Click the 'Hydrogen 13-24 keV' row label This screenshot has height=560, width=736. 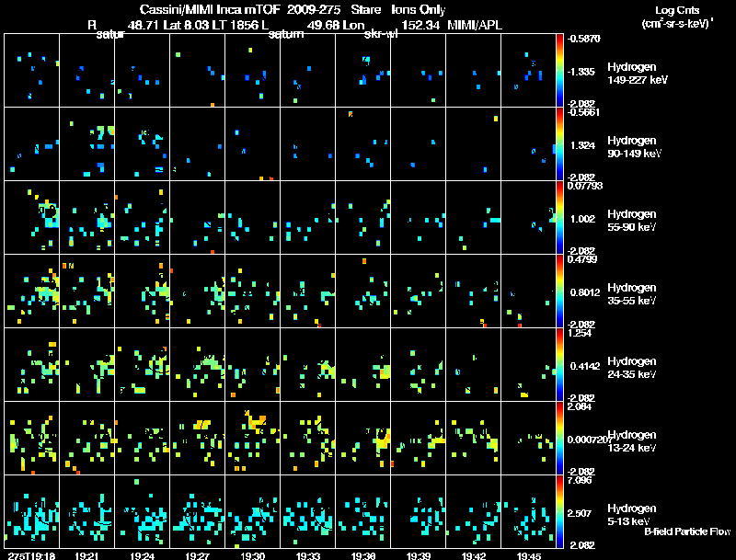click(632, 441)
